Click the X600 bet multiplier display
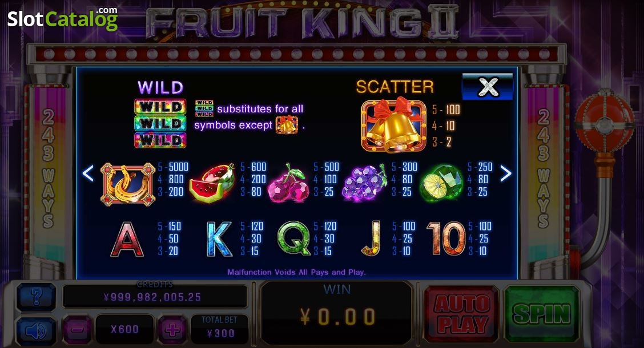The width and height of the screenshot is (644, 348). (124, 329)
